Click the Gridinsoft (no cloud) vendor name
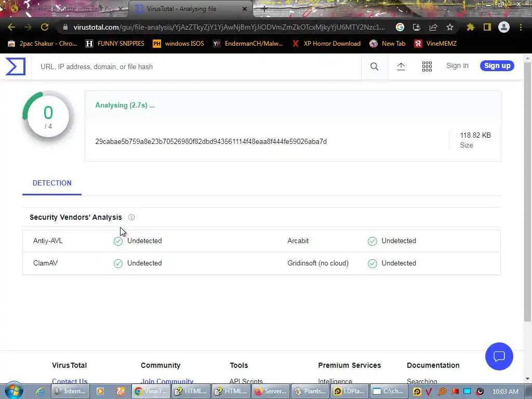This screenshot has width=532, height=399. coord(318,263)
